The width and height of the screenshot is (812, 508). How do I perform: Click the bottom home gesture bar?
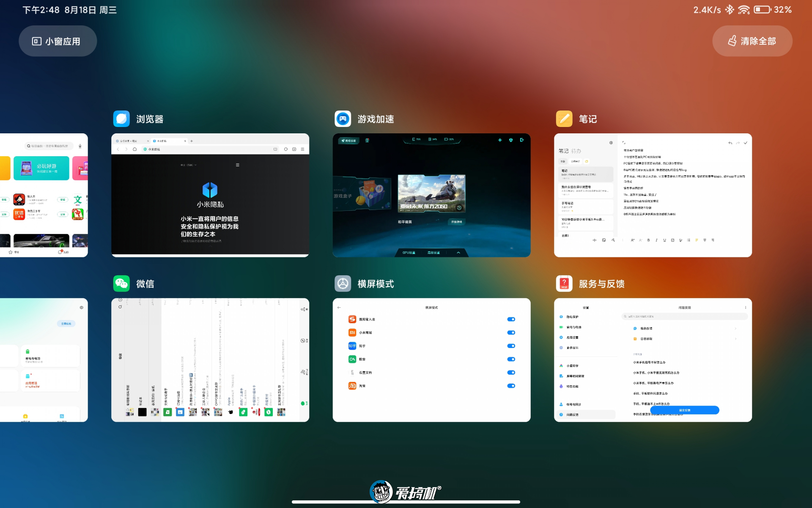click(x=406, y=502)
